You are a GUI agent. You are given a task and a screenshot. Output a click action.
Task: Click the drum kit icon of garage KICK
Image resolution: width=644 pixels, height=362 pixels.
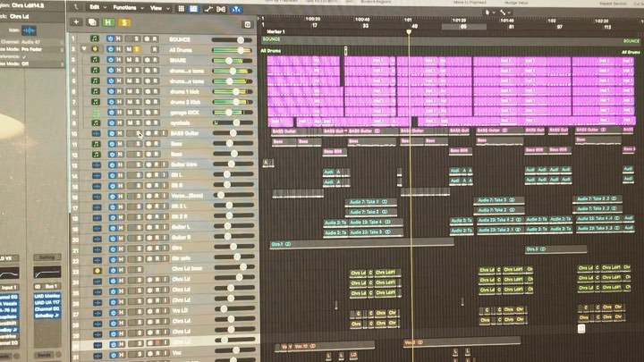click(x=96, y=112)
